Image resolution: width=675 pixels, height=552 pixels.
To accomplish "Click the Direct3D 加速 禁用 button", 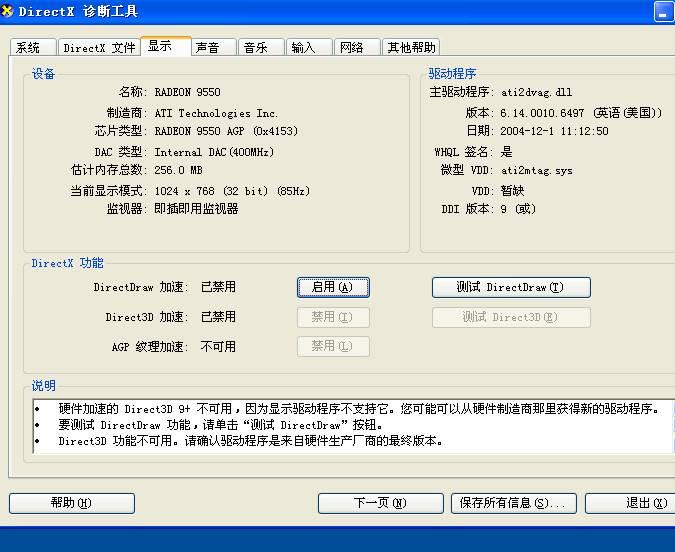I will pyautogui.click(x=333, y=317).
